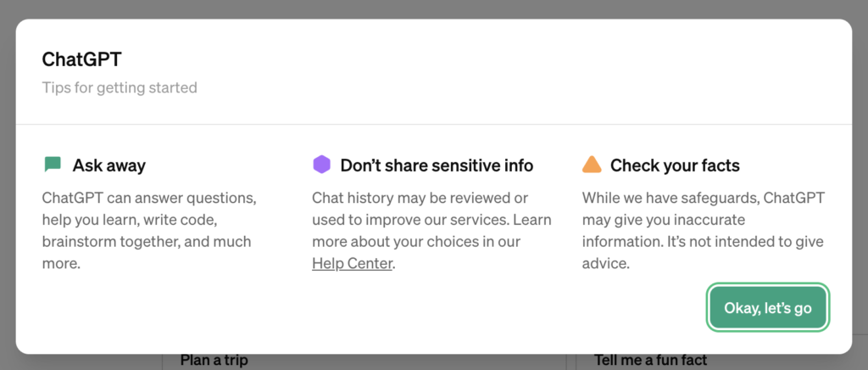Screen dimensions: 868x370
Task: Click the Tips for getting started subtitle
Action: tap(120, 87)
